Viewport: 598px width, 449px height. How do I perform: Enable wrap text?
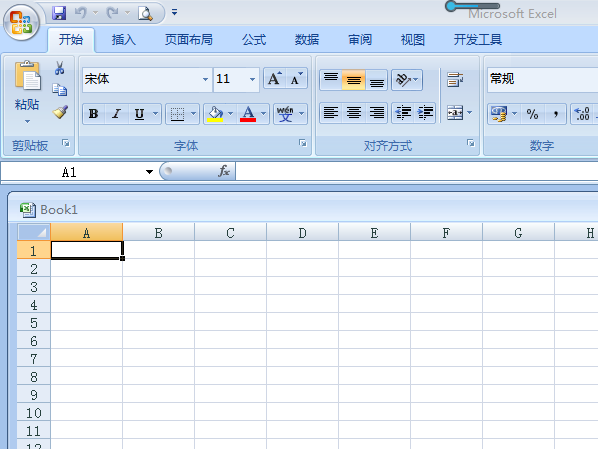coord(455,79)
